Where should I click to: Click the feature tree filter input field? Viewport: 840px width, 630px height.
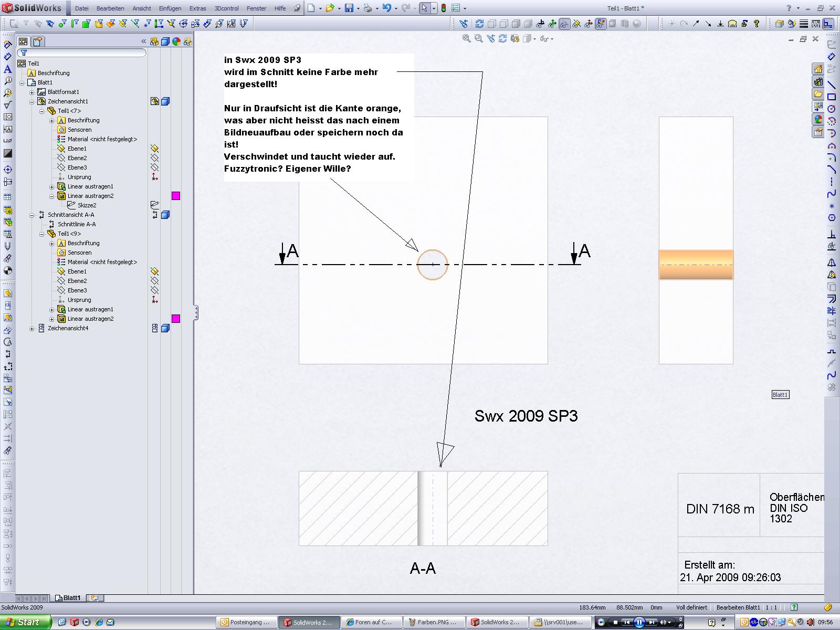82,52
